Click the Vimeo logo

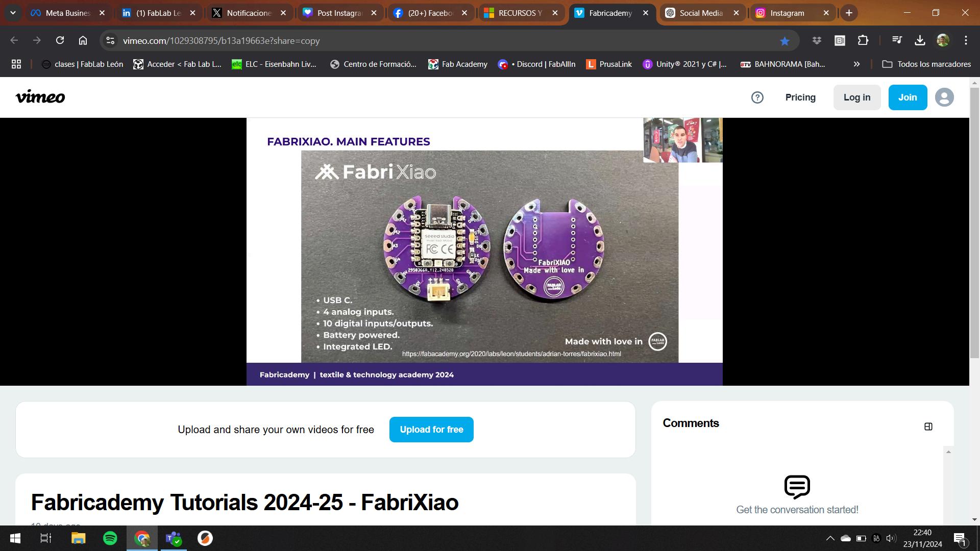[40, 97]
